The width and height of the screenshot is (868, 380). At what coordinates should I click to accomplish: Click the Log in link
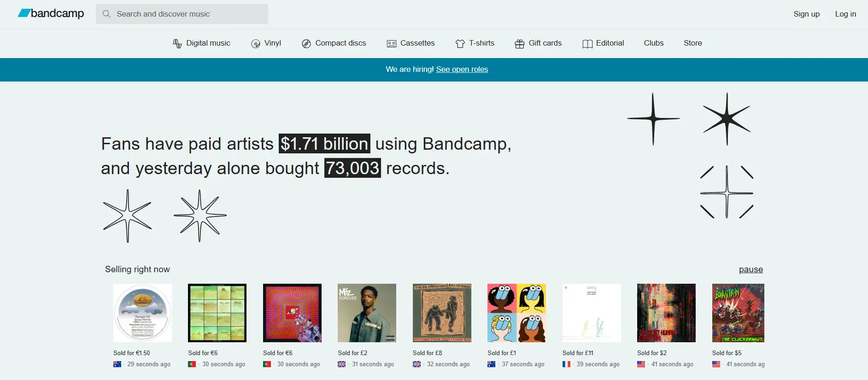tap(845, 14)
